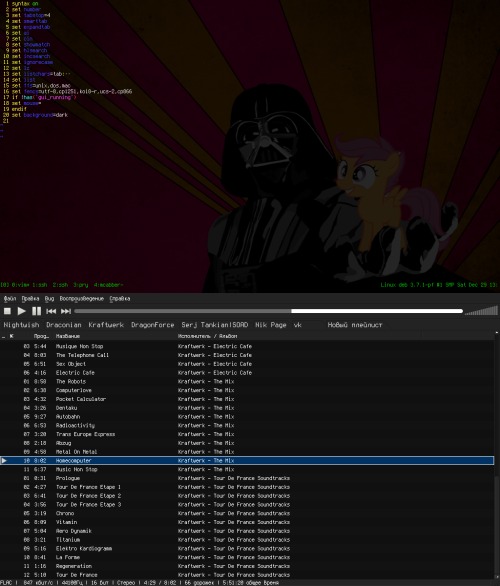Select the track Aero Dynamik
The image size is (500, 586).
[247, 531]
